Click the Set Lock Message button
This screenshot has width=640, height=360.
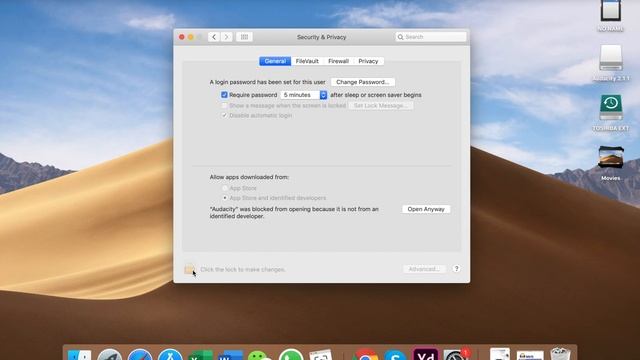coord(380,105)
